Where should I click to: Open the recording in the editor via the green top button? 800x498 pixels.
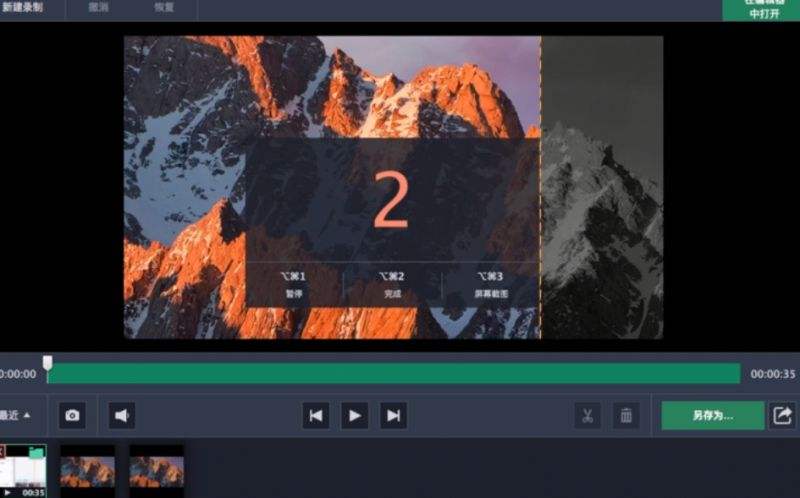pyautogui.click(x=763, y=9)
